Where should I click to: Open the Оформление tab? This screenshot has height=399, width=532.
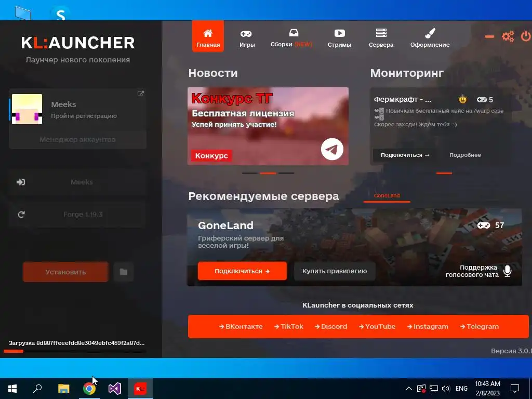pos(430,38)
